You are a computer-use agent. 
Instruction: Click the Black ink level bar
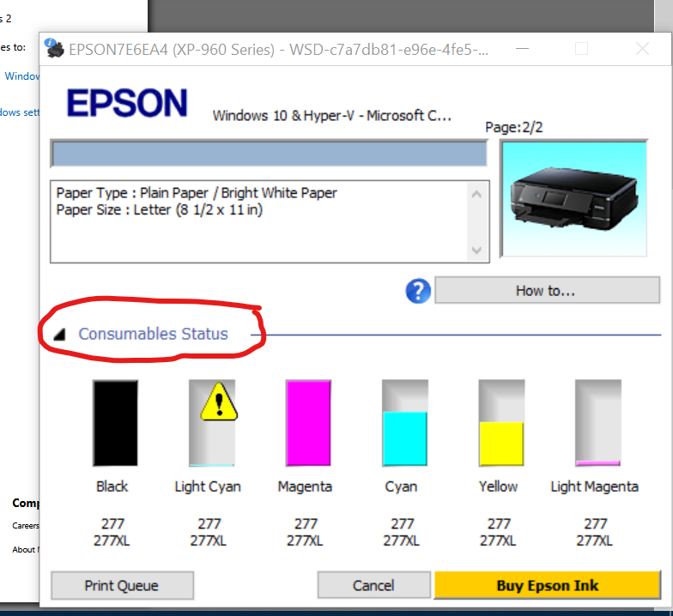pos(115,423)
